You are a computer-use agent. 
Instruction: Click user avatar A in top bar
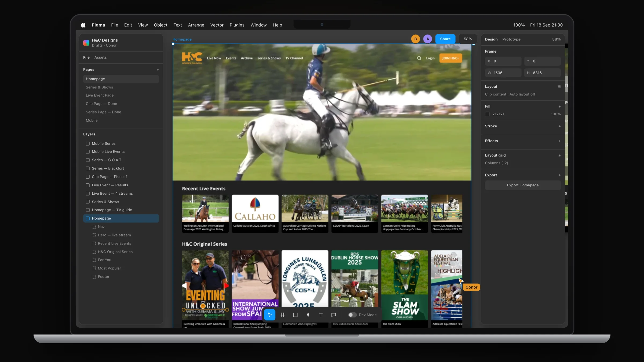(x=427, y=39)
